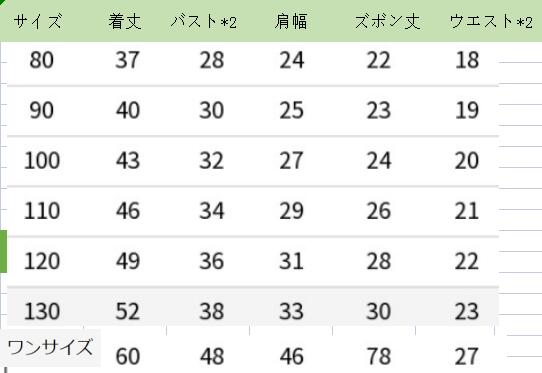The height and width of the screenshot is (373, 542).
Task: Select the 着丈 header cell
Action: [125, 21]
